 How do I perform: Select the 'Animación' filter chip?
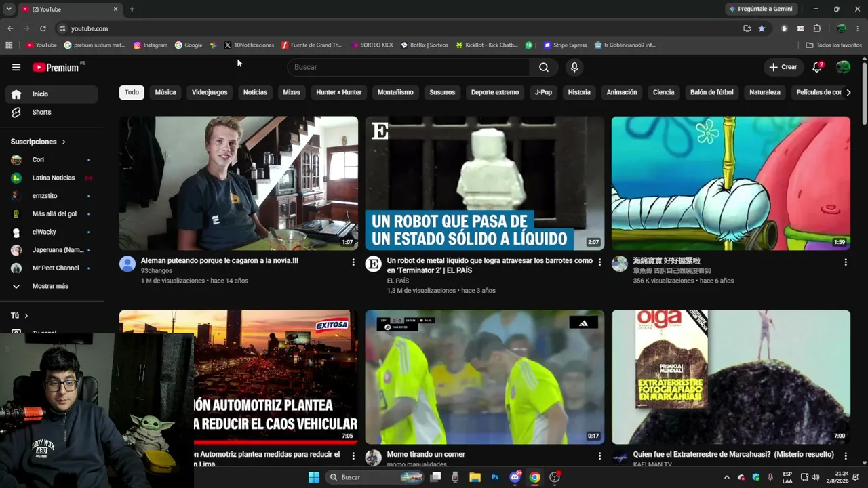click(x=622, y=92)
